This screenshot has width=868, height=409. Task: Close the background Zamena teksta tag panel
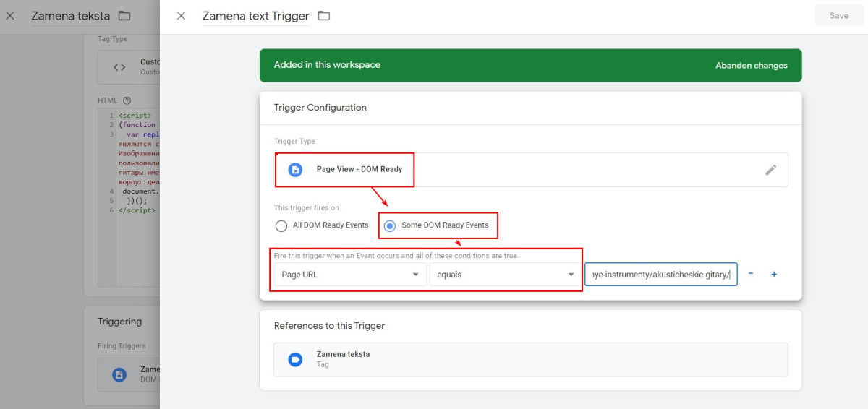click(x=10, y=16)
